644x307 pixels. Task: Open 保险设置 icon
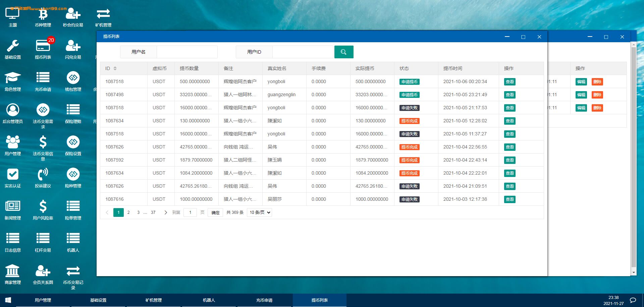[73, 145]
